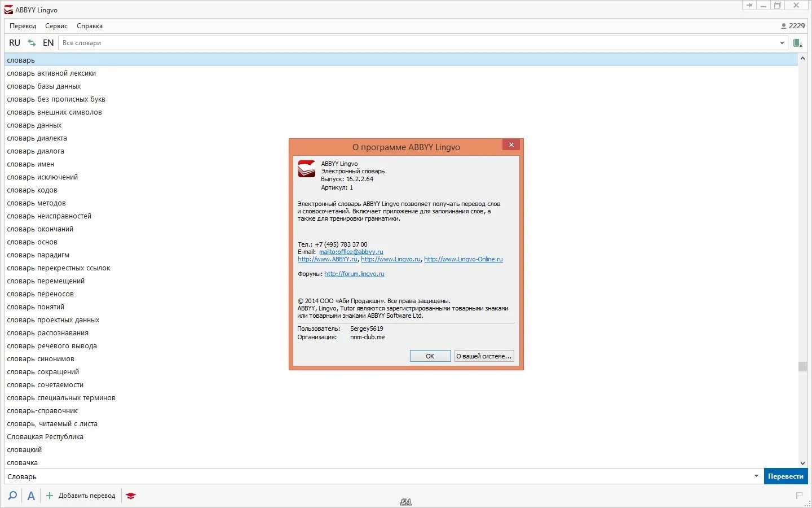Pick 'словарь перекрестных ссылок' entry

(59, 268)
